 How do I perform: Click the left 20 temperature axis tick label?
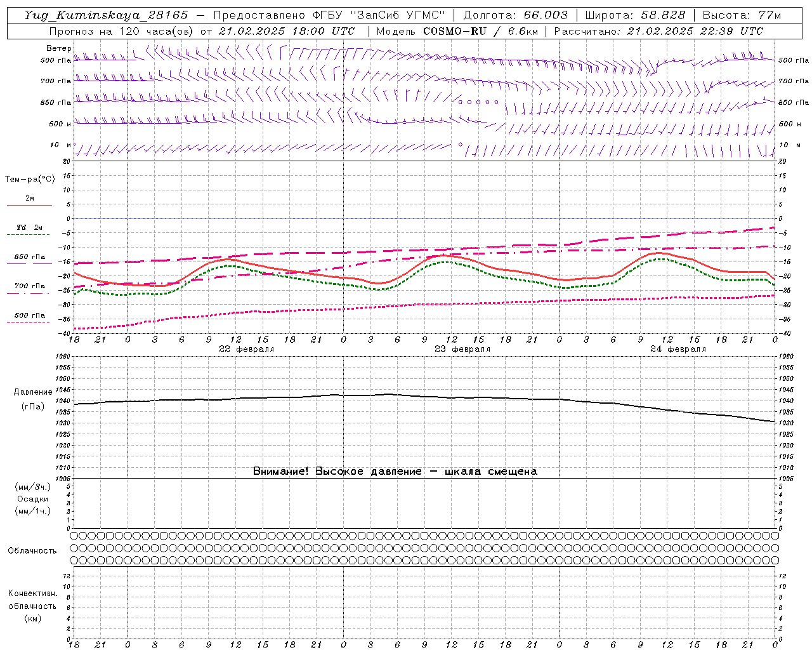[x=67, y=161]
